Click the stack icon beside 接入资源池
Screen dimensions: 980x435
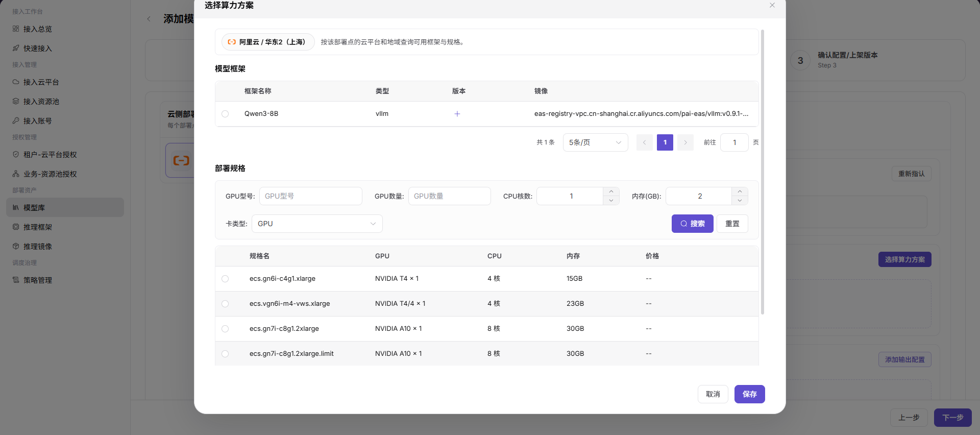pos(16,101)
